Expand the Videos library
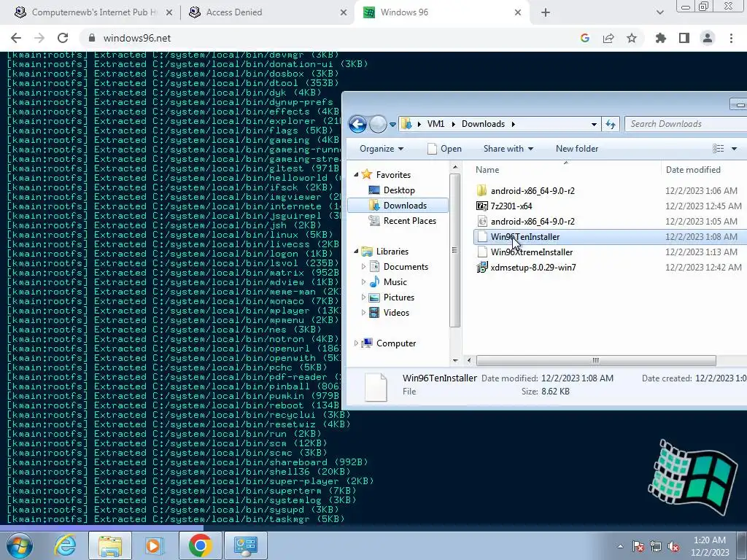The height and width of the screenshot is (560, 747). pos(363,312)
